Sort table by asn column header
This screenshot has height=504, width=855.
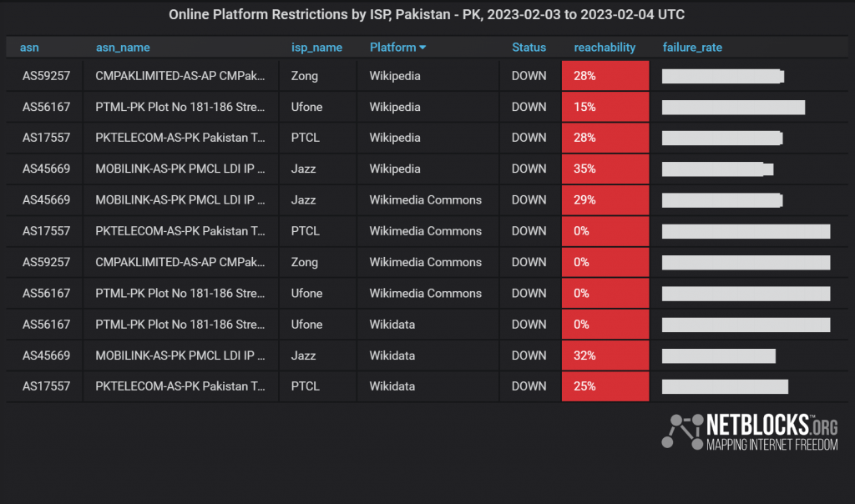pos(29,48)
